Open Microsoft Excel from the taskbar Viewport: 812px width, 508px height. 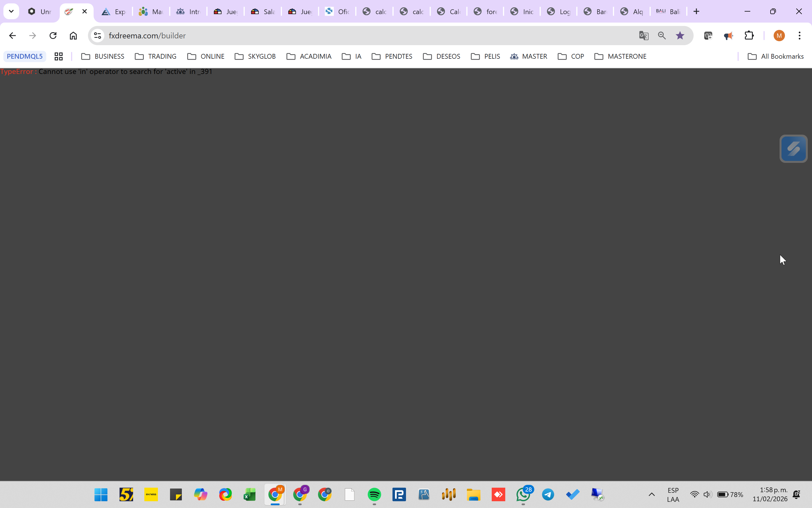pos(250,494)
